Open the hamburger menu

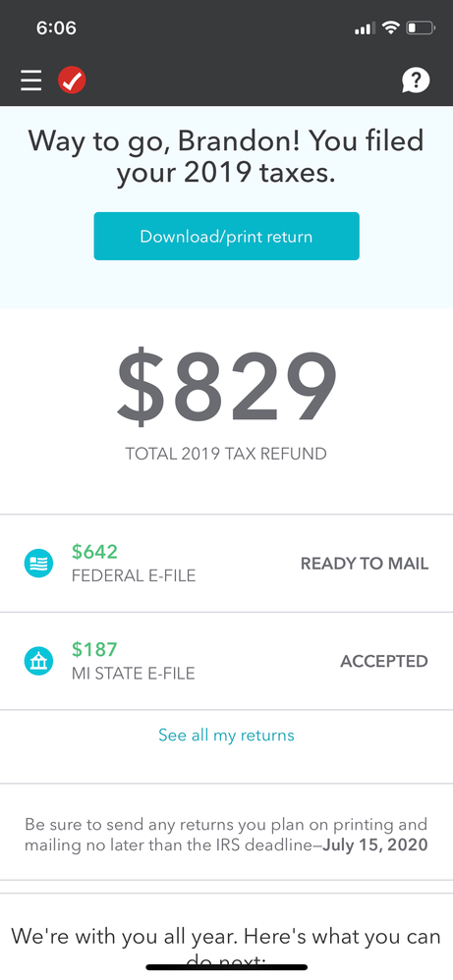(30, 81)
